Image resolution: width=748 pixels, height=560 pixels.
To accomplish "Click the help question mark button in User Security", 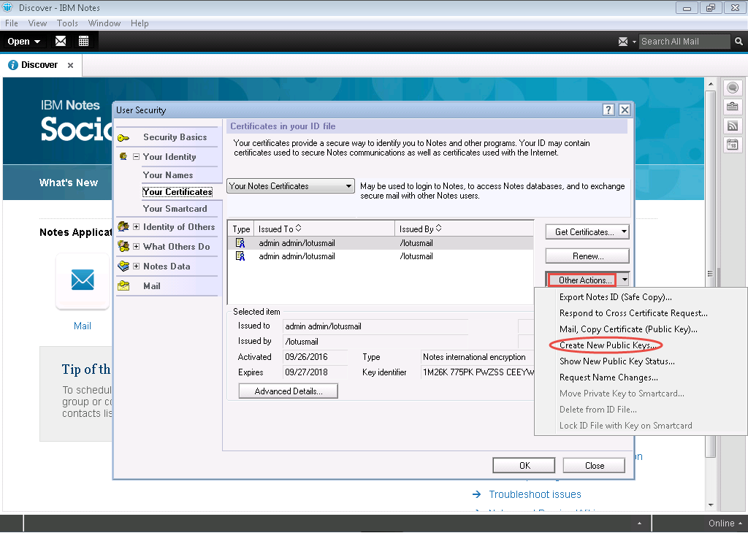I will [608, 110].
